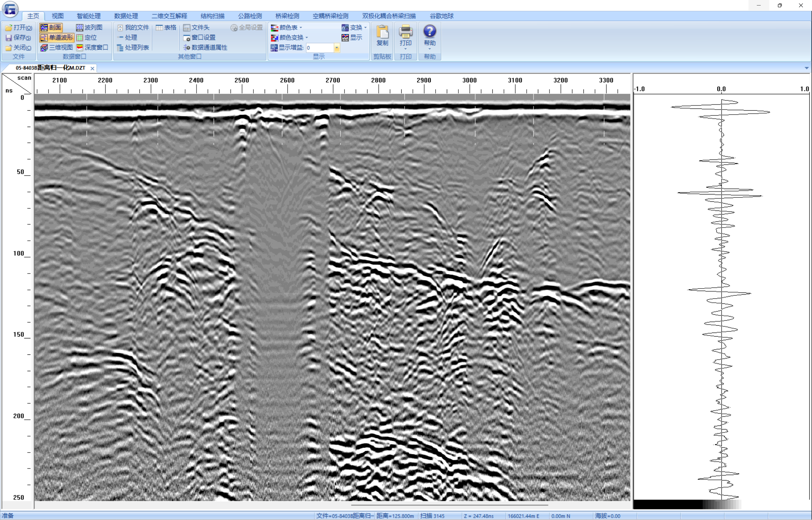Save file using 保存 button
812x520 pixels.
tap(18, 37)
